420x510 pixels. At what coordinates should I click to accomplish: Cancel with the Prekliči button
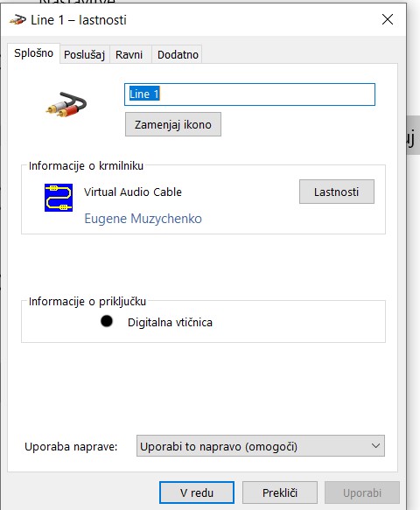pos(280,493)
